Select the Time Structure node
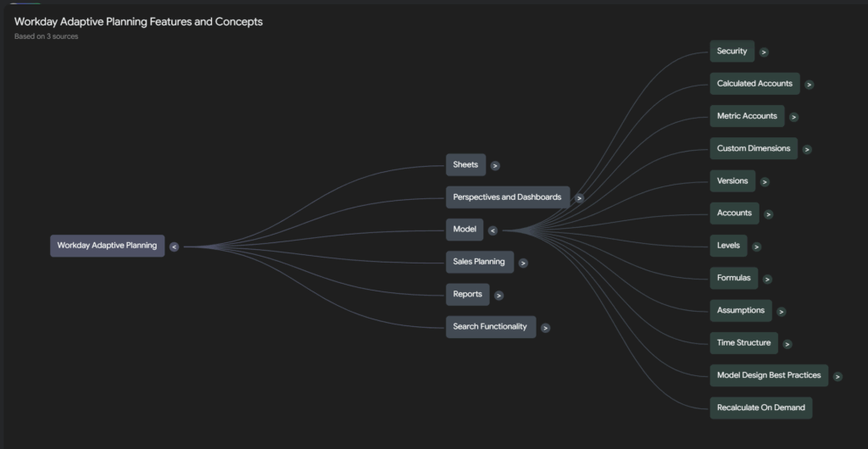This screenshot has width=868, height=449. pos(743,343)
